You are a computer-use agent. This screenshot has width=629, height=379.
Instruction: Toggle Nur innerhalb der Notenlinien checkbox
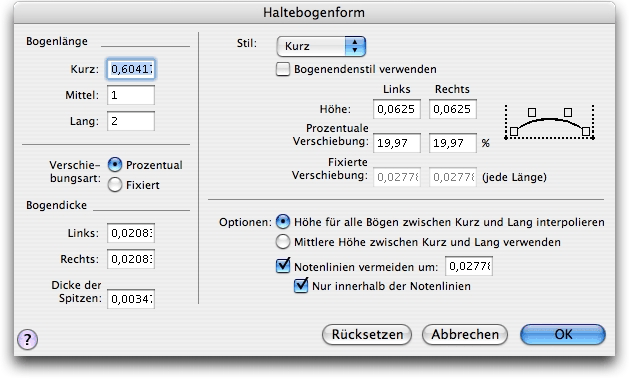301,286
